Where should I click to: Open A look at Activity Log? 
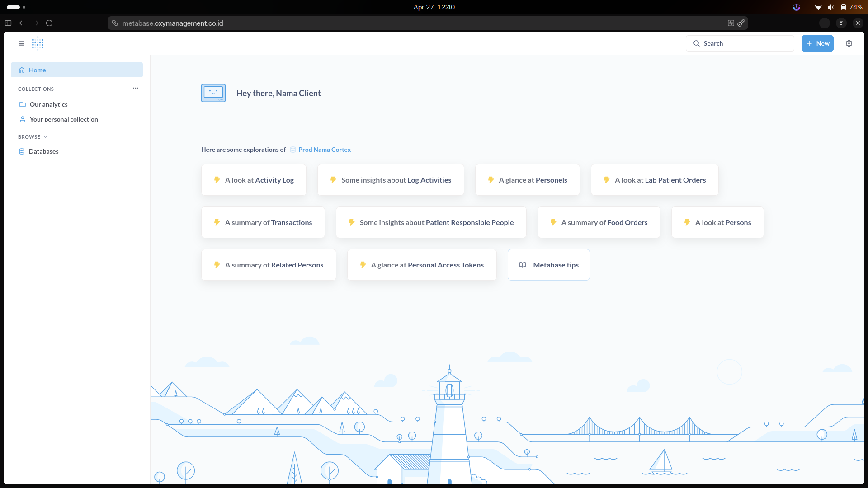tap(254, 180)
